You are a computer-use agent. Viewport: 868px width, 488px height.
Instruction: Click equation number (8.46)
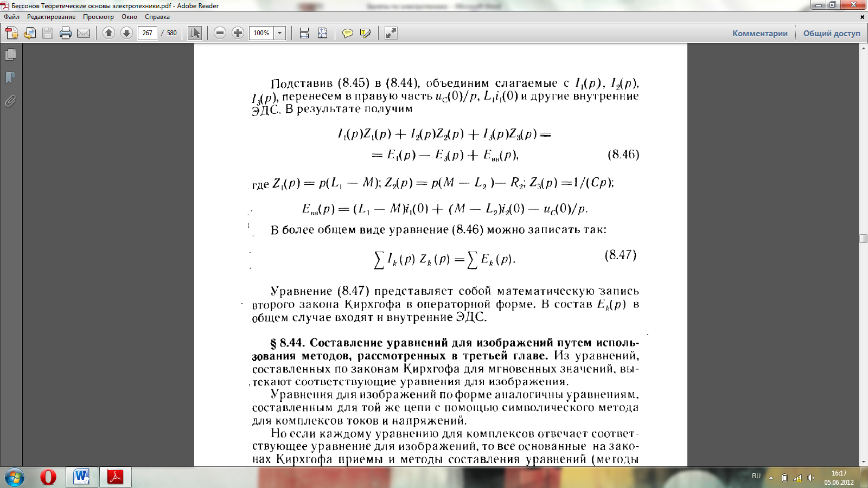(623, 155)
